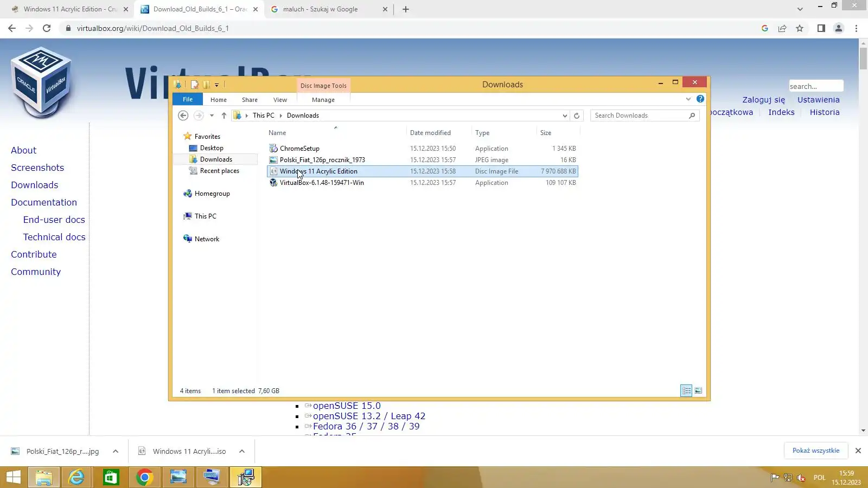
Task: Switch Explorer to Large icons view
Action: [x=698, y=390]
